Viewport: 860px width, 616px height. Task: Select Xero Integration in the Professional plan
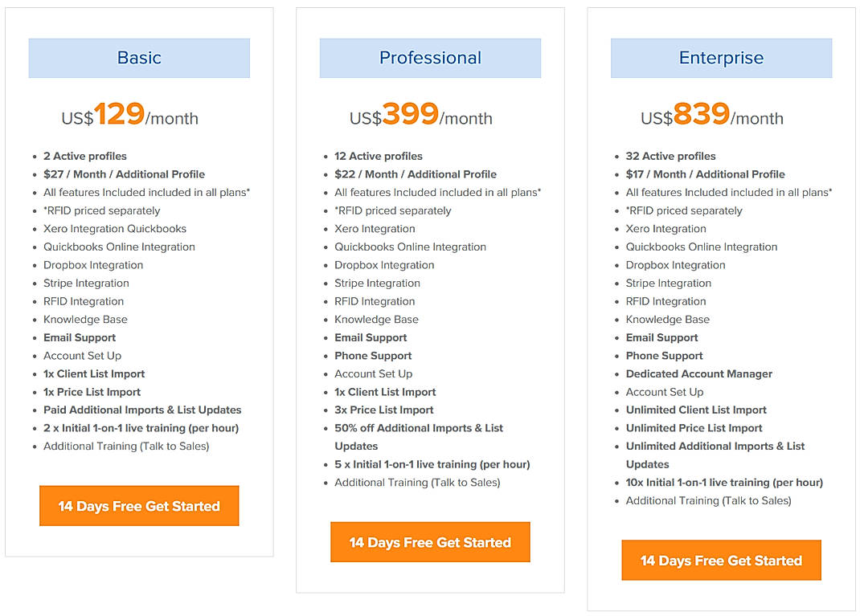tap(375, 228)
